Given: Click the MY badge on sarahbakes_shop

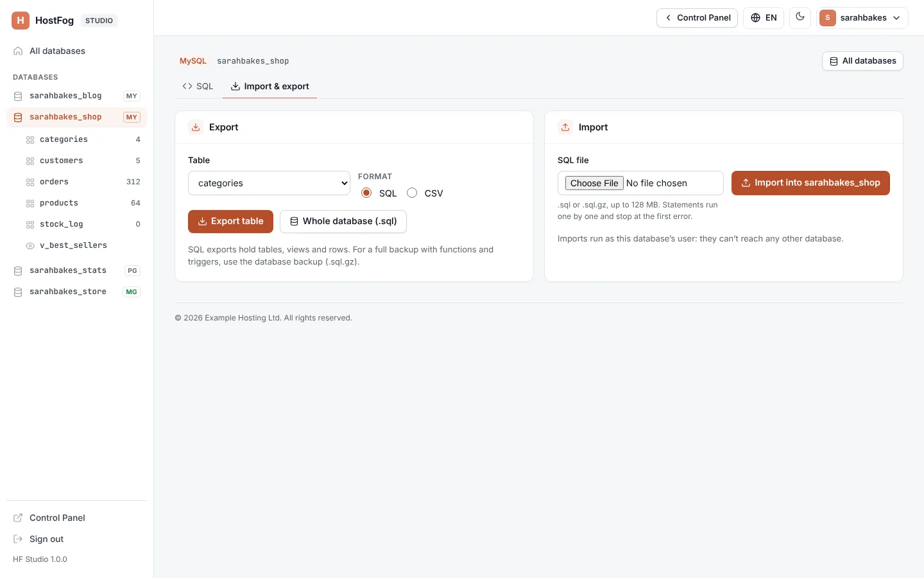Looking at the screenshot, I should (x=132, y=117).
